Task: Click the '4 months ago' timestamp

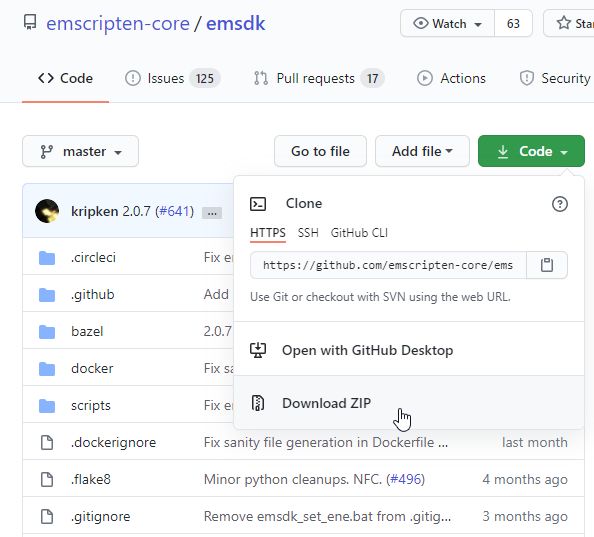Action: pyautogui.click(x=525, y=479)
